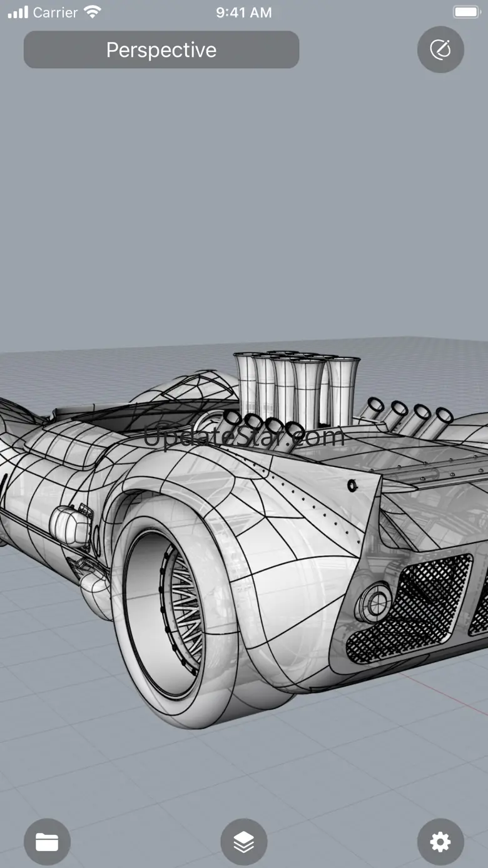Tap the markup pencil icon
The width and height of the screenshot is (488, 868).
click(x=440, y=49)
